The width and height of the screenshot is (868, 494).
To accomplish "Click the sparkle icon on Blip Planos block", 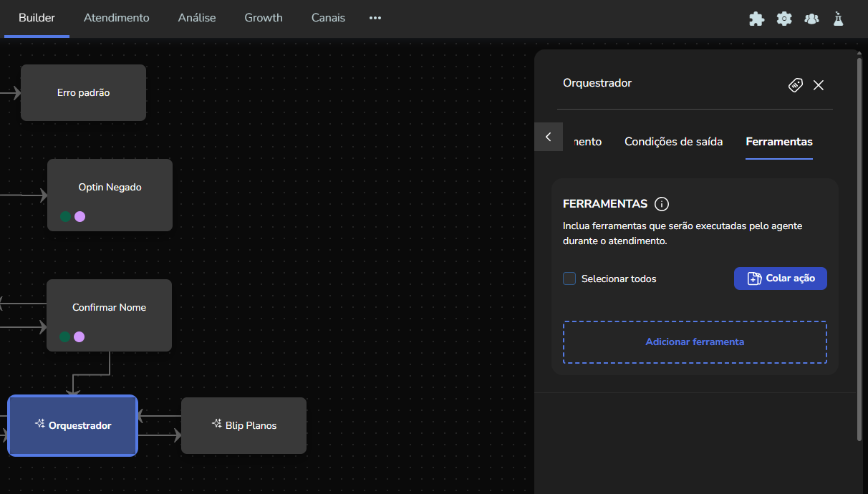I will 216,424.
